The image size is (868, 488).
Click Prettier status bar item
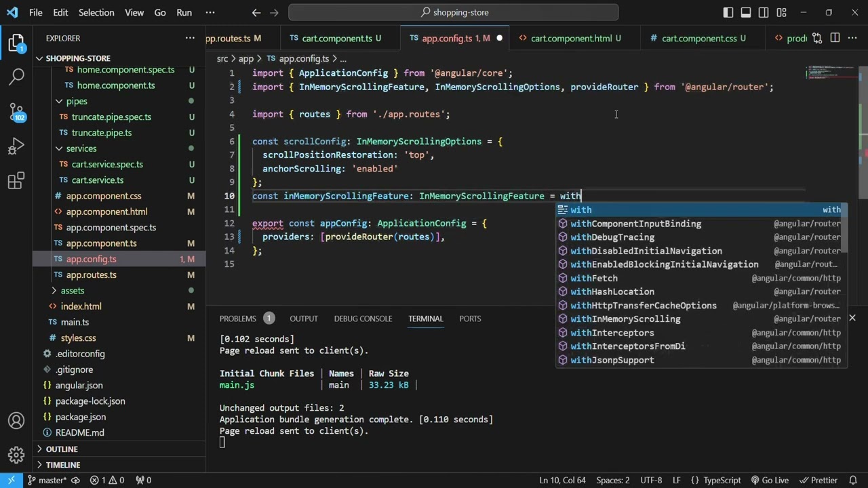point(818,480)
